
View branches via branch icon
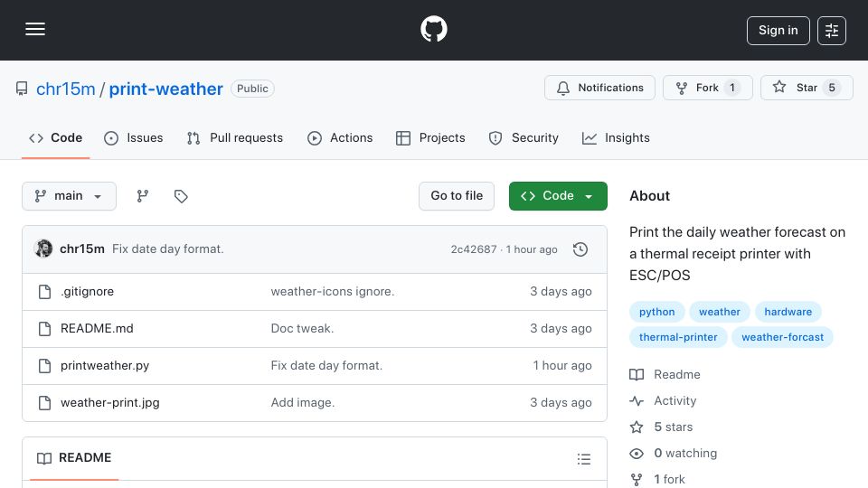[143, 196]
